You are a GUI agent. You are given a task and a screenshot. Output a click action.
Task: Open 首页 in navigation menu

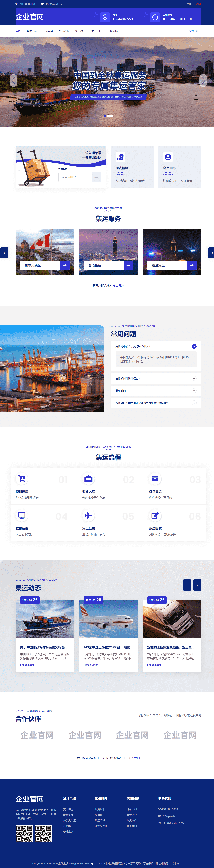18,31
